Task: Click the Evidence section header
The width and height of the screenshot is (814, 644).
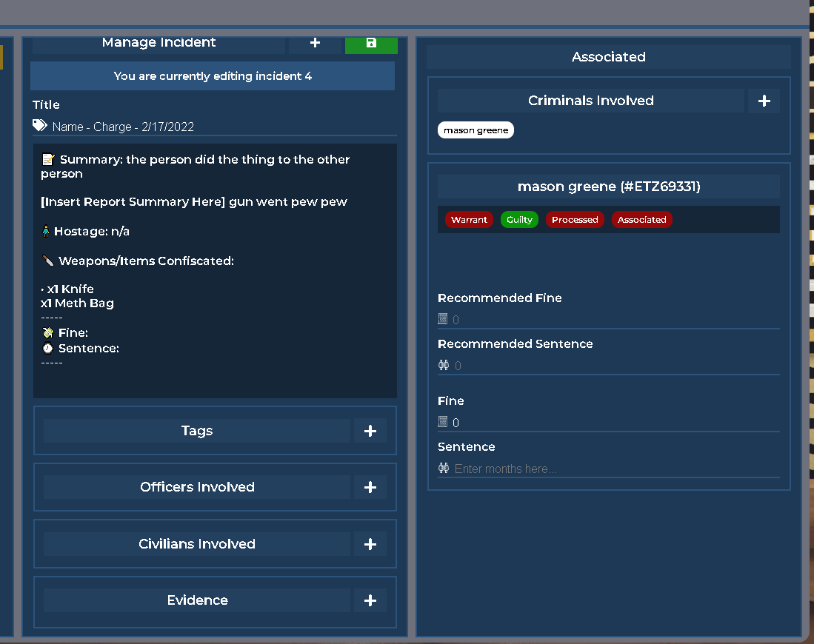Action: tap(197, 600)
